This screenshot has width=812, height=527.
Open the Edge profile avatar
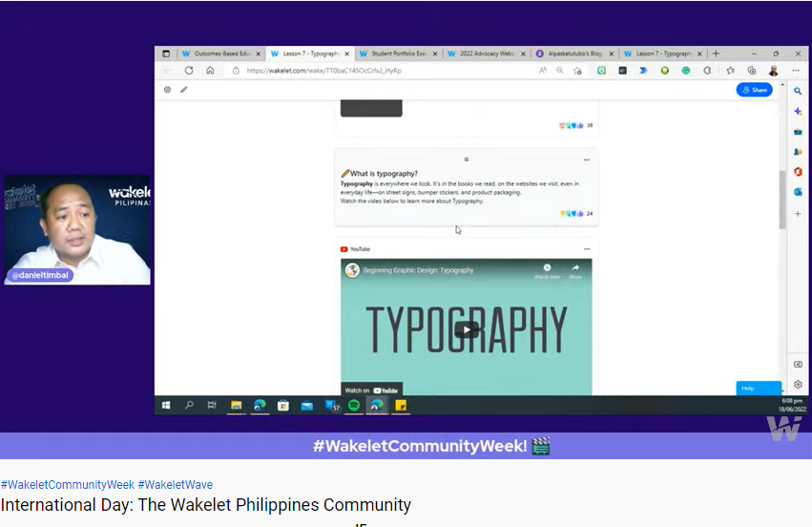[774, 71]
